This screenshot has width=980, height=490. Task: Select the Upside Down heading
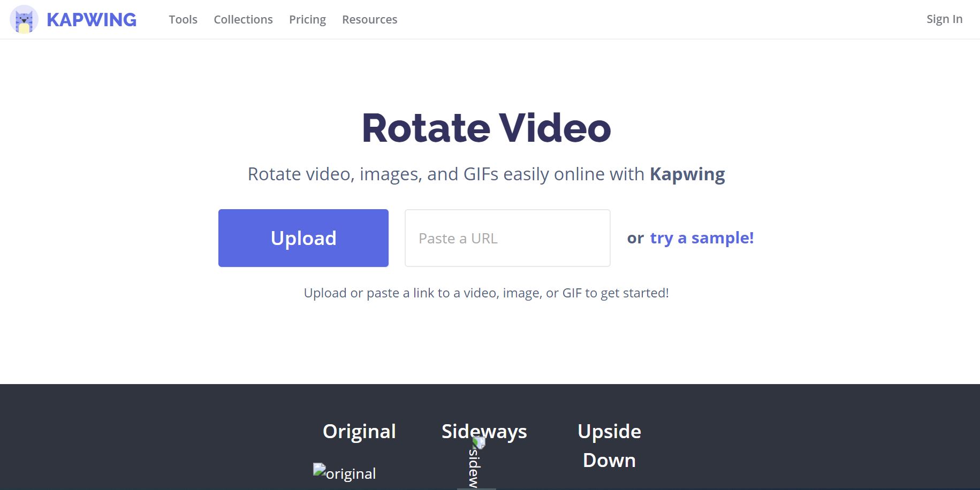point(609,446)
